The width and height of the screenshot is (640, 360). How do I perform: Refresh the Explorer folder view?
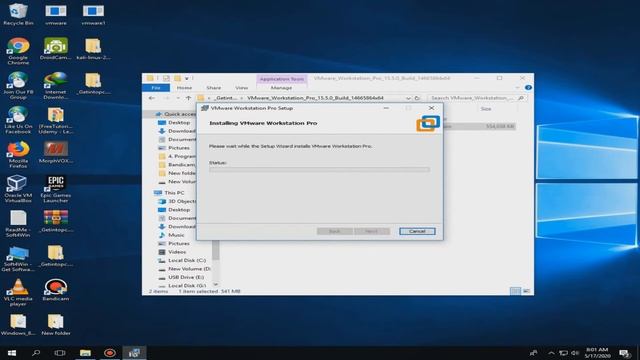pos(417,98)
